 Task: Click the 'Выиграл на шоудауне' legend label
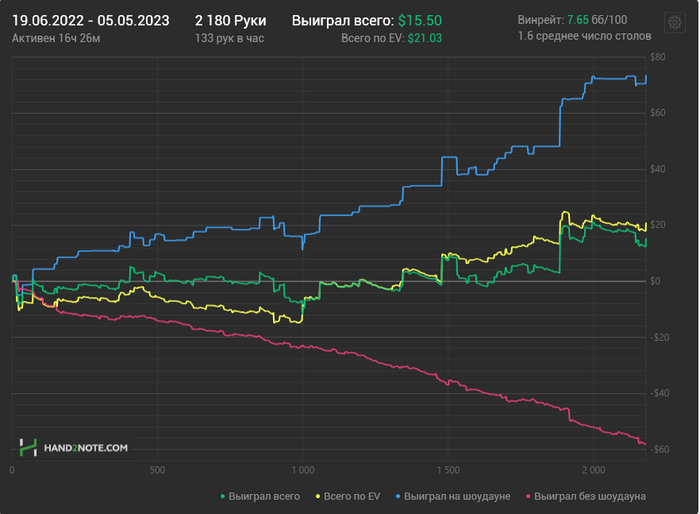tap(457, 497)
